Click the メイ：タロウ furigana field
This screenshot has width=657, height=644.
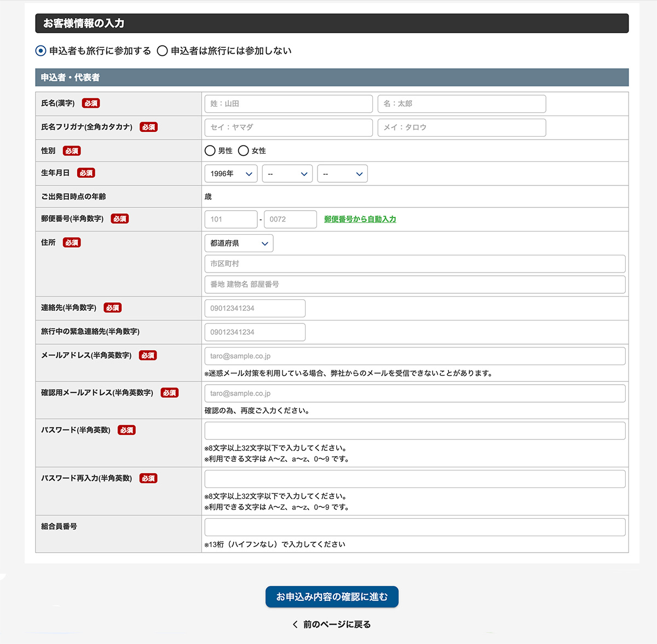pos(462,127)
